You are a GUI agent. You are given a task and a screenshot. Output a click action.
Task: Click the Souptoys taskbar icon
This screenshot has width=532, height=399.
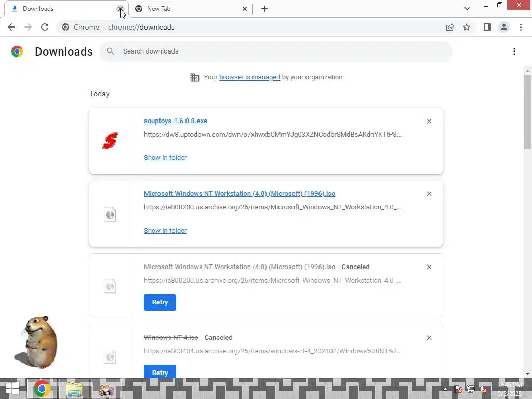106,390
